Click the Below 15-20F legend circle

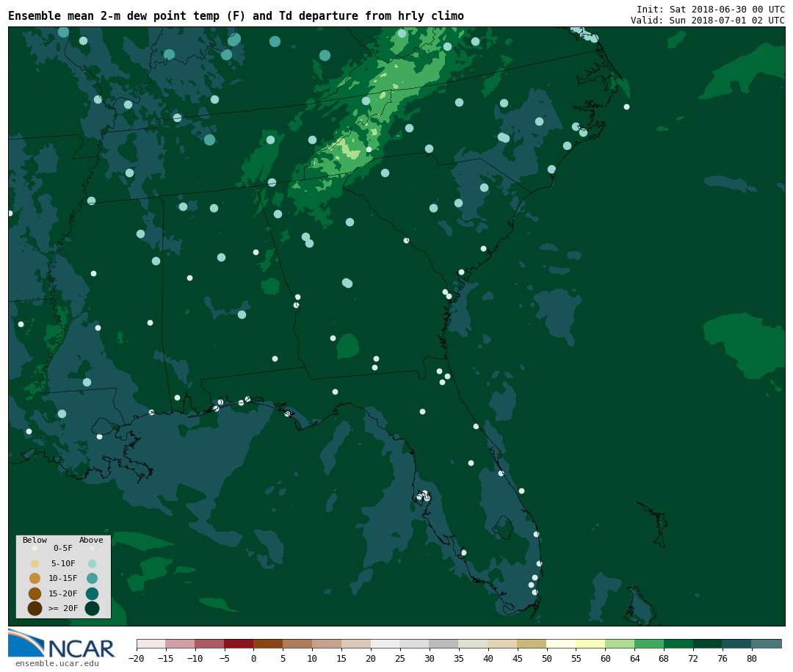35,593
